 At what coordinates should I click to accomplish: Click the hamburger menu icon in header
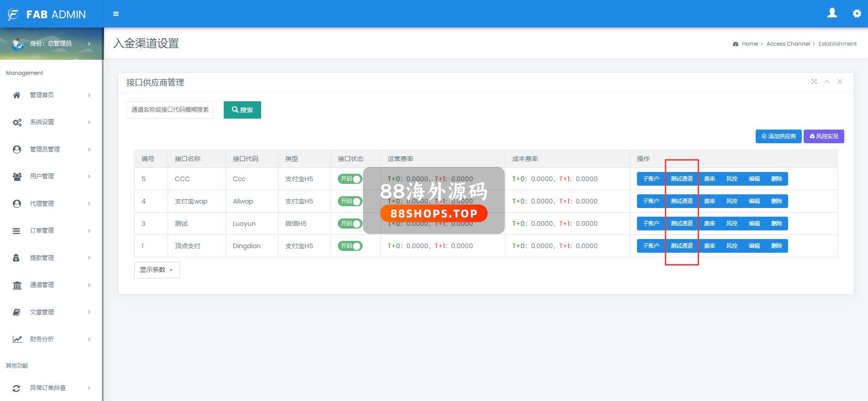(x=116, y=14)
